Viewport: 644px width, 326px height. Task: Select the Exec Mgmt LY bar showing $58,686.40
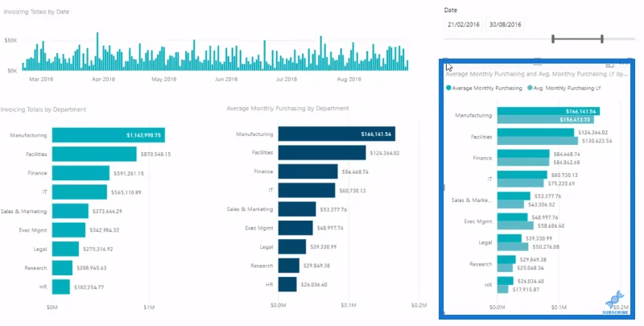click(515, 226)
